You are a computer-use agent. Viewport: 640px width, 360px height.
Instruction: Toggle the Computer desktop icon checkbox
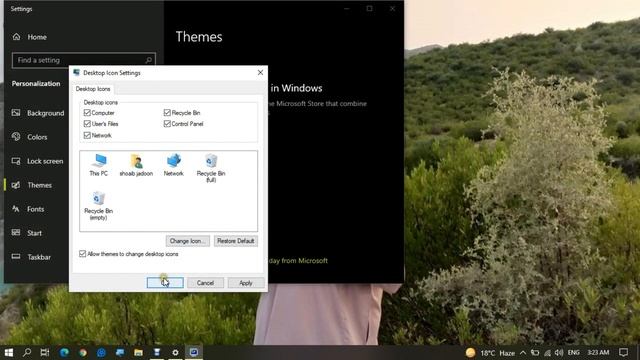(x=87, y=112)
